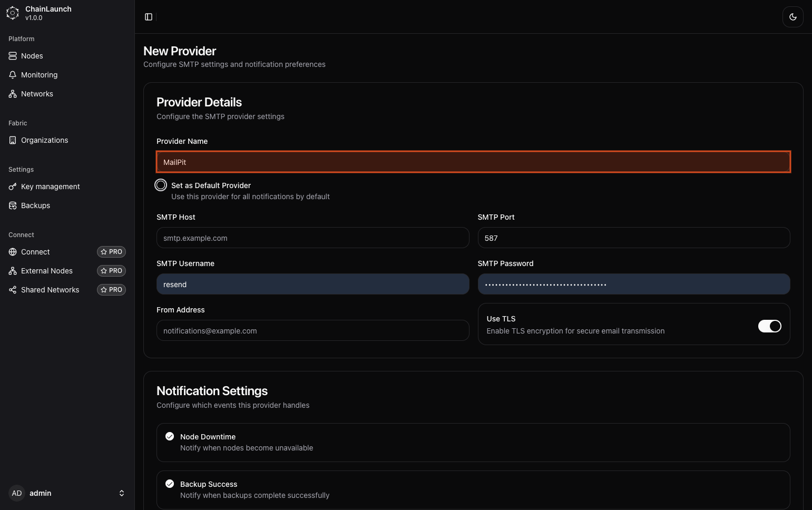
Task: Enable Set as Default Provider option
Action: (161, 185)
